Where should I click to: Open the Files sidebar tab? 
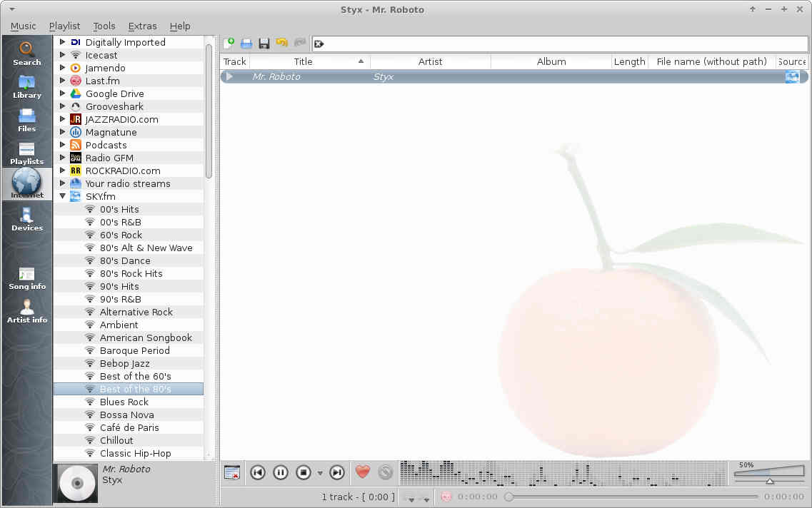tap(26, 120)
